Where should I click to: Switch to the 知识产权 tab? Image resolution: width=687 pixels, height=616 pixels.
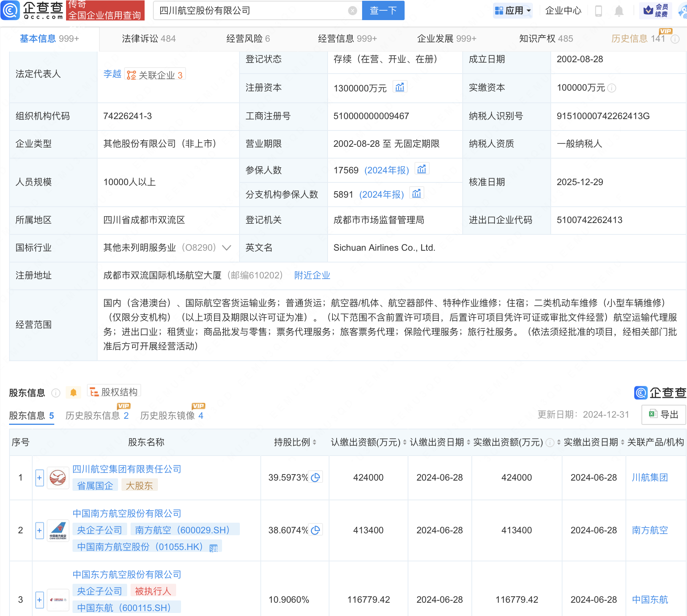coord(546,39)
